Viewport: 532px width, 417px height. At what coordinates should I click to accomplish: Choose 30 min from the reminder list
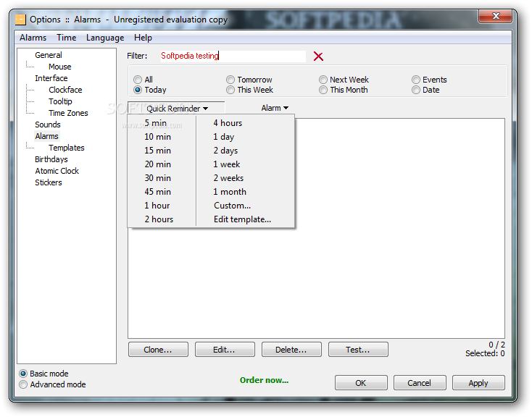click(158, 178)
